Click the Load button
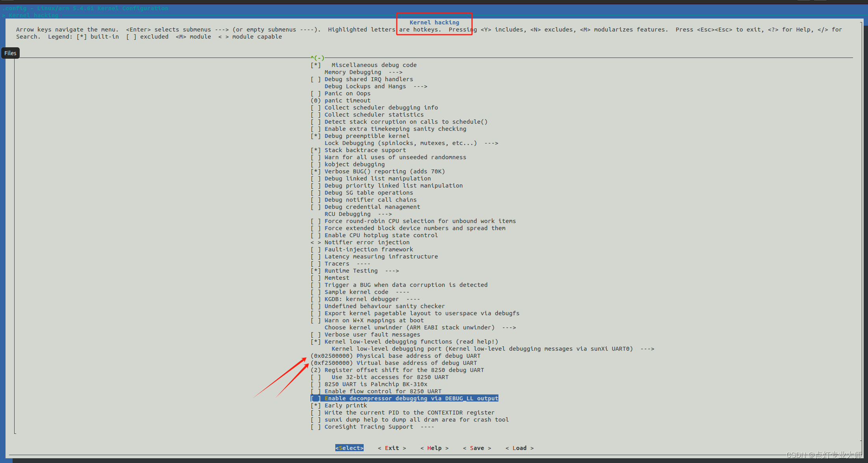 click(519, 448)
